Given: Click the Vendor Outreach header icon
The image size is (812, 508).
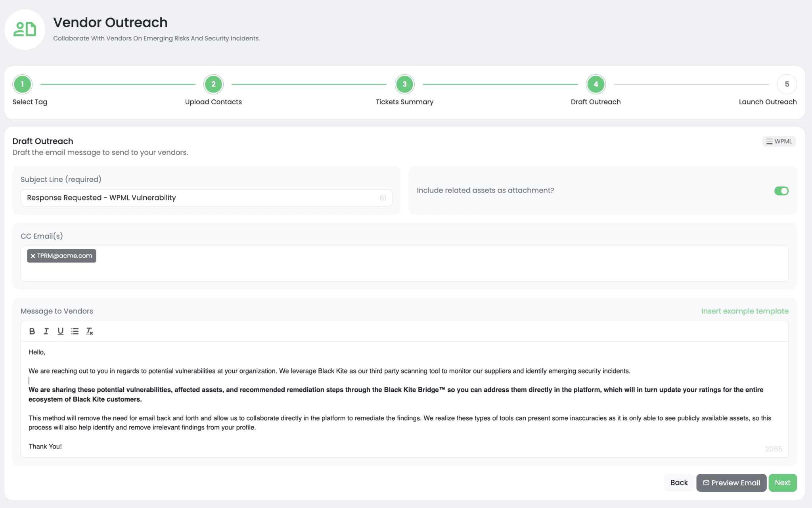Looking at the screenshot, I should (x=25, y=29).
